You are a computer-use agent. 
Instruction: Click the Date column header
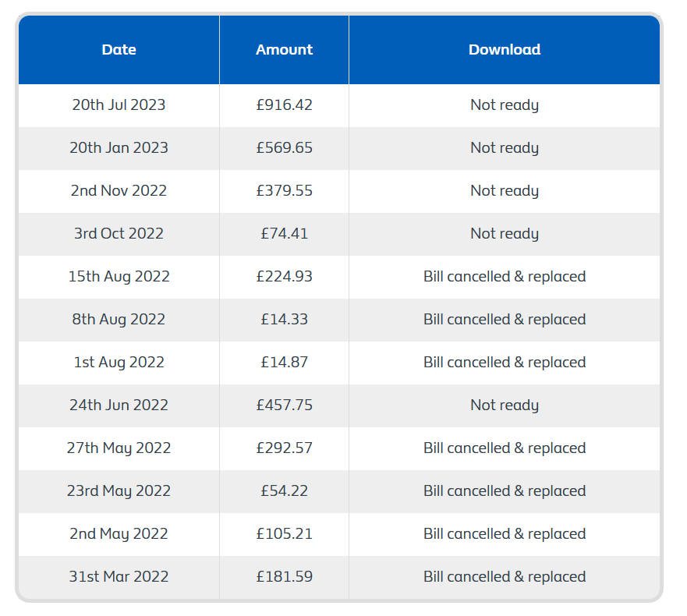[x=119, y=50]
